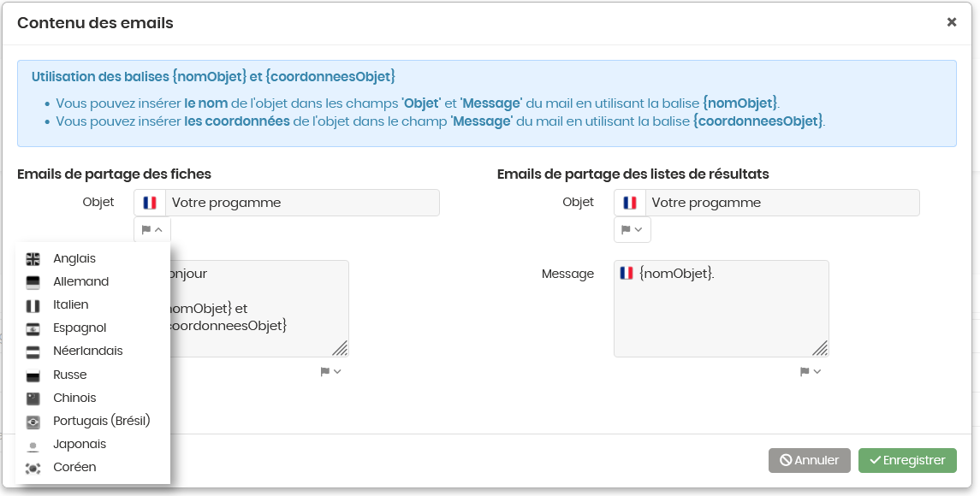Click the Brazilian flag icon for Portugais

point(33,422)
